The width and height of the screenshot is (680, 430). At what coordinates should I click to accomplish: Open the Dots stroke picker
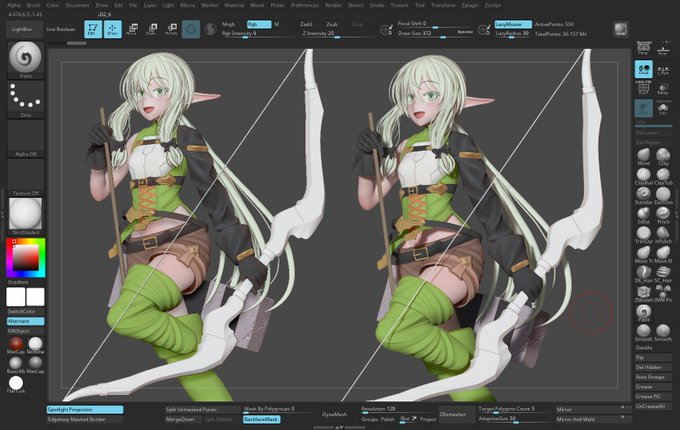pyautogui.click(x=26, y=100)
